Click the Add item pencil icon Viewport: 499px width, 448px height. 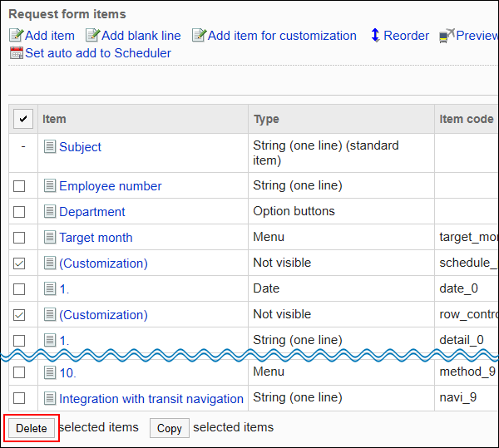coord(17,35)
